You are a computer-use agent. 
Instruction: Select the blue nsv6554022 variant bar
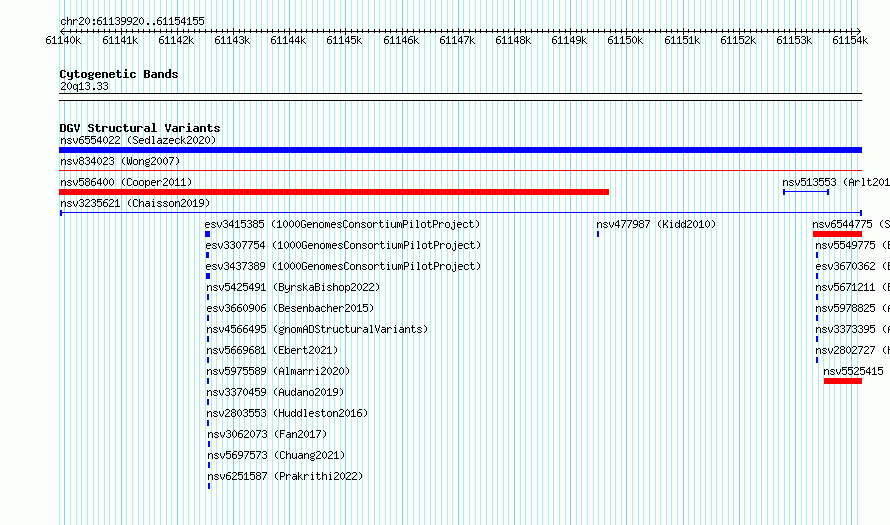[x=460, y=150]
